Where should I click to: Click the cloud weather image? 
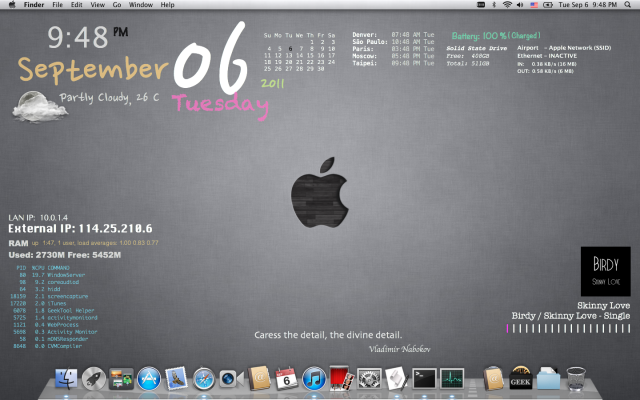(x=40, y=107)
